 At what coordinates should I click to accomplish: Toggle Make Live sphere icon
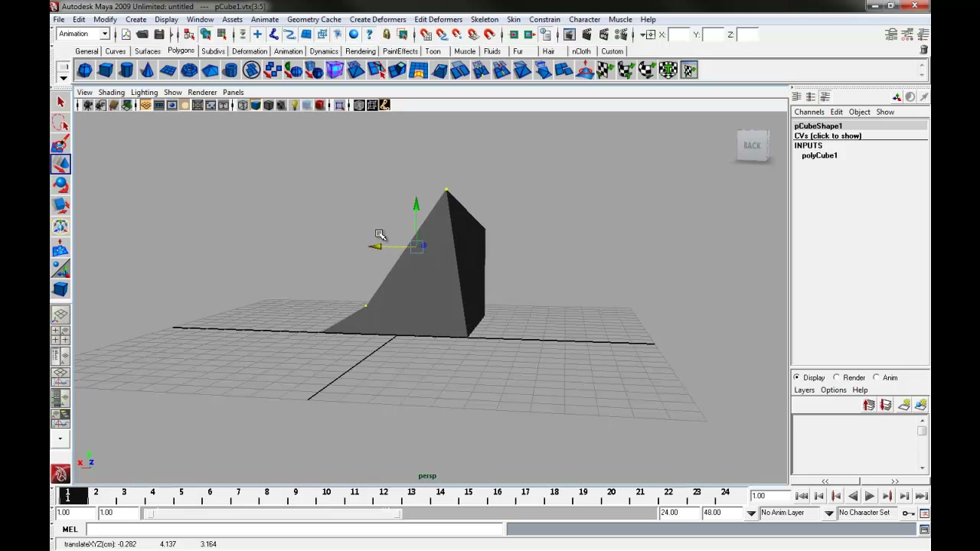click(354, 34)
